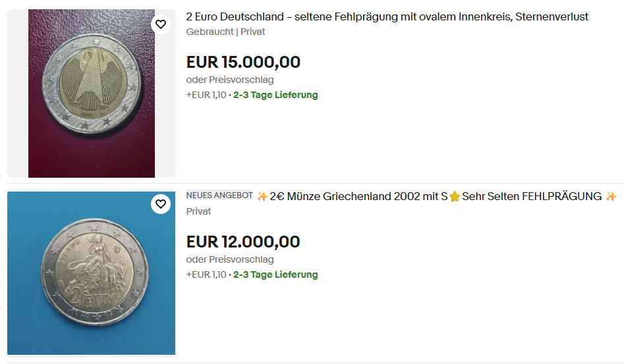Viewport: 624px width, 364px height.
Task: Click the sparkle emoji before '2€ Münze Griechenland'
Action: pos(262,196)
